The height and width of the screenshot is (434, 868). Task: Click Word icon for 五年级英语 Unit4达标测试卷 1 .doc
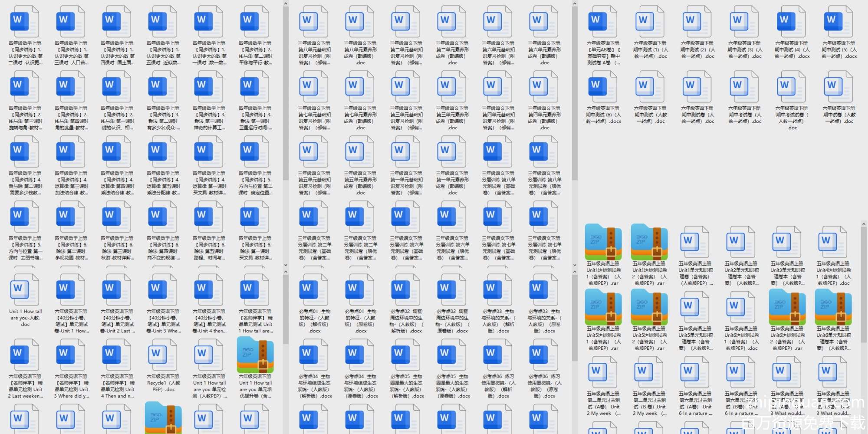tap(833, 242)
